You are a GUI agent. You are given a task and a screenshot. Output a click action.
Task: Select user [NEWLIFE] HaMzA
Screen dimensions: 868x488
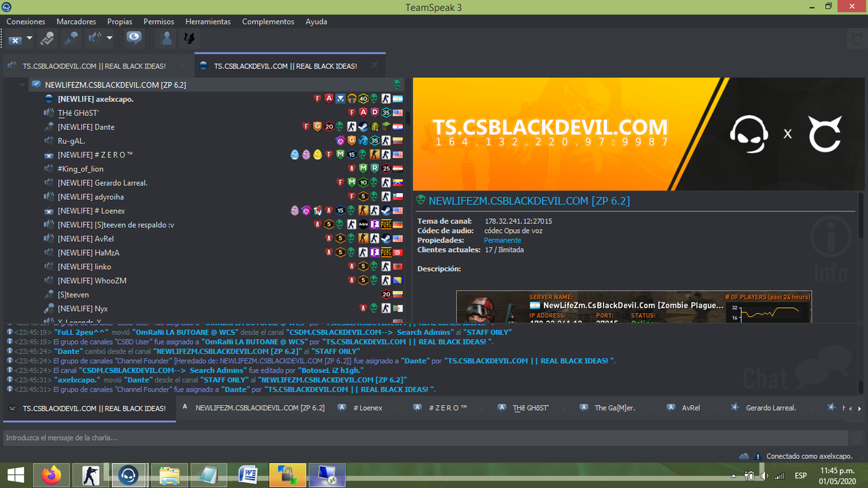point(88,253)
